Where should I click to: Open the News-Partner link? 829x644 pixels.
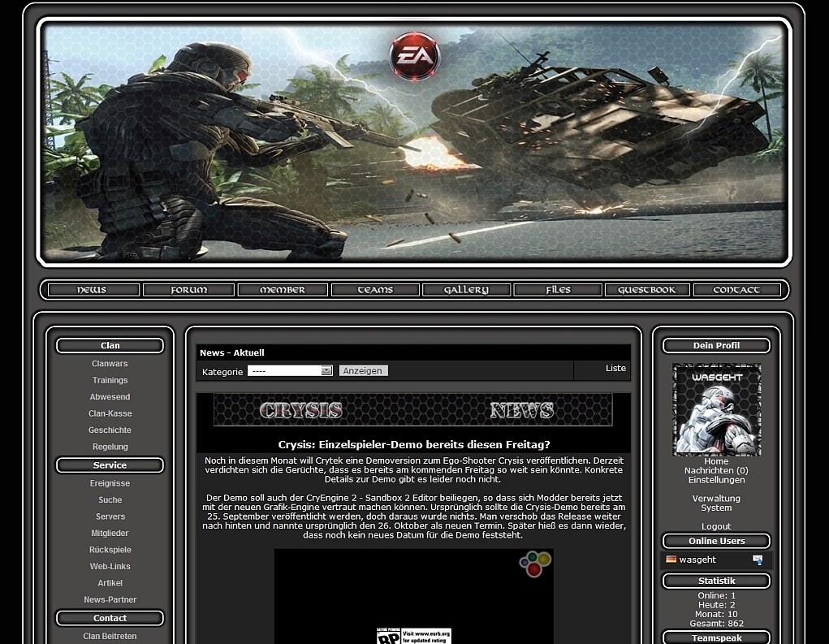(110, 599)
